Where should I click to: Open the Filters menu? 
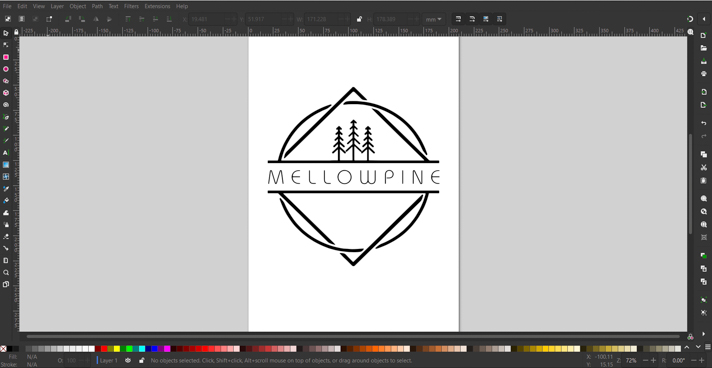131,6
